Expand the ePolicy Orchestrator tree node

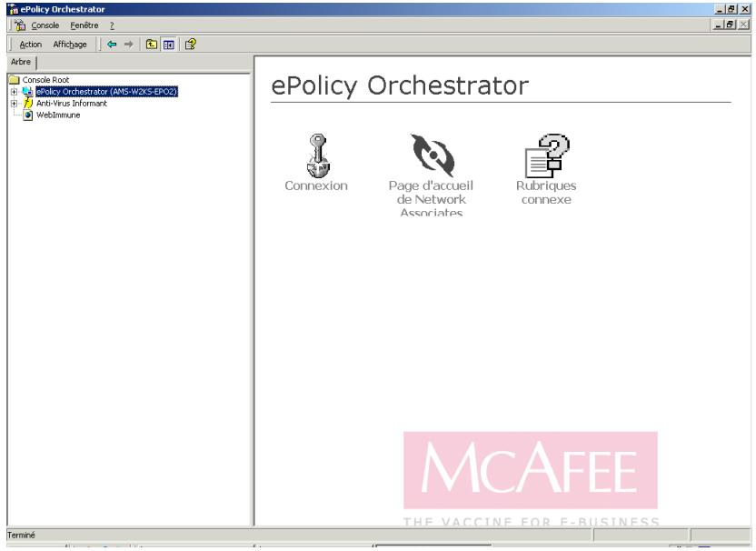[14, 91]
